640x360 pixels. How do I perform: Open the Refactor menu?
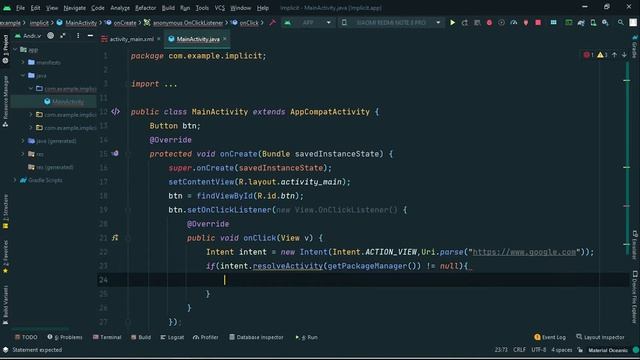(145, 8)
